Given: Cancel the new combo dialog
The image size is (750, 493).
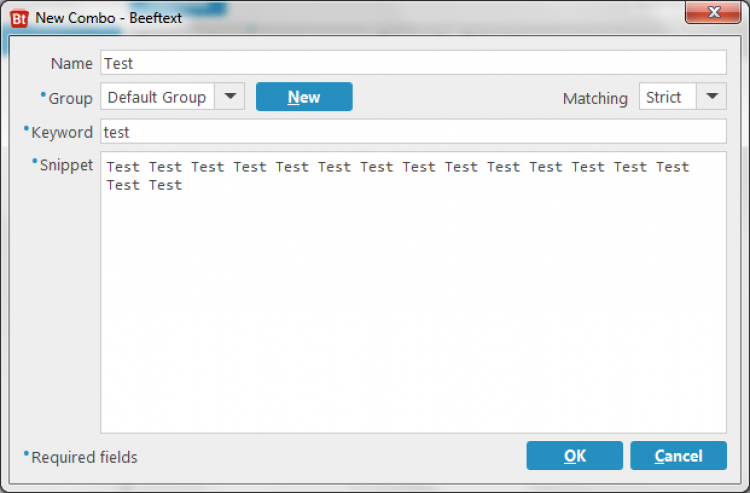Looking at the screenshot, I should pos(678,456).
